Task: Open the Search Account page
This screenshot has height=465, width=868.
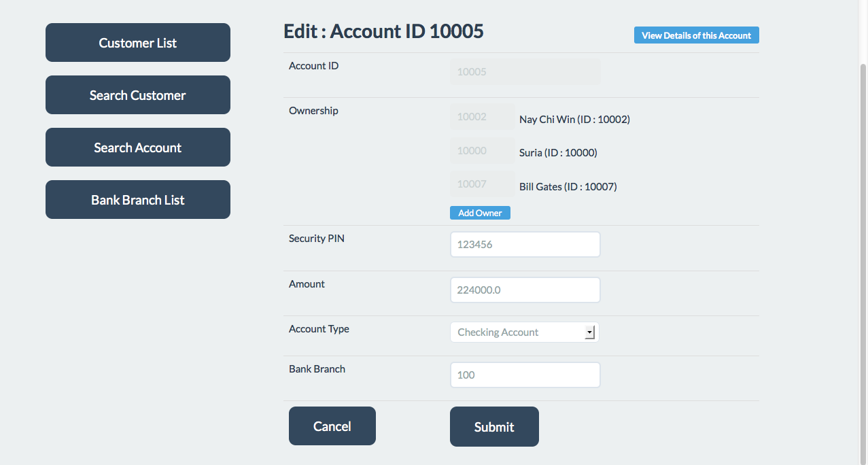Action: (x=137, y=147)
